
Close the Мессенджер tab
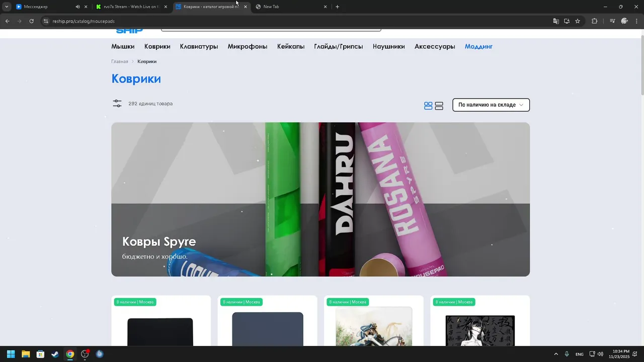86,7
